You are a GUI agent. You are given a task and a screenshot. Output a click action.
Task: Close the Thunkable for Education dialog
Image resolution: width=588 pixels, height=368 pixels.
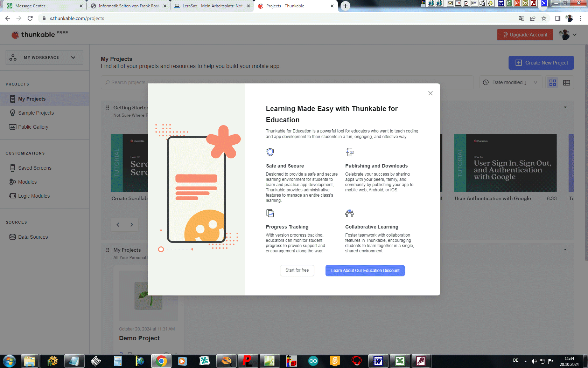(x=430, y=93)
